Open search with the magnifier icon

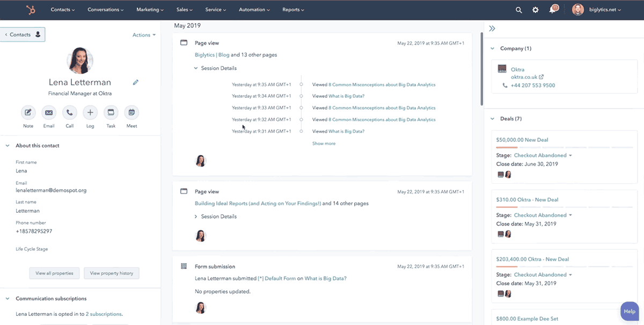pyautogui.click(x=518, y=10)
